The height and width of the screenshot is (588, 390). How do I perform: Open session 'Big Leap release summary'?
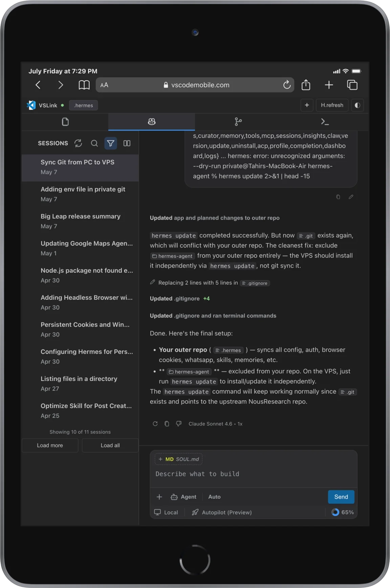(80, 221)
